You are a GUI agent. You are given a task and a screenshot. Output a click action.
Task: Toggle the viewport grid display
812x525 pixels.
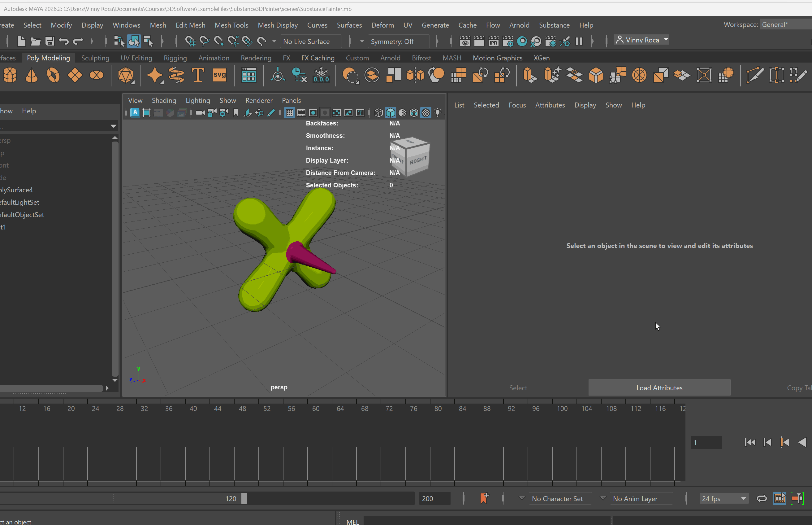290,113
